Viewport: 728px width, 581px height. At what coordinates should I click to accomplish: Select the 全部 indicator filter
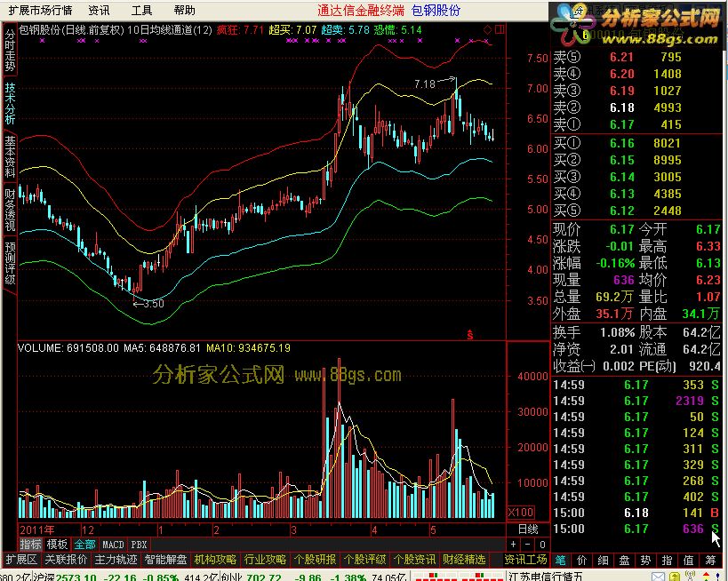tap(84, 545)
